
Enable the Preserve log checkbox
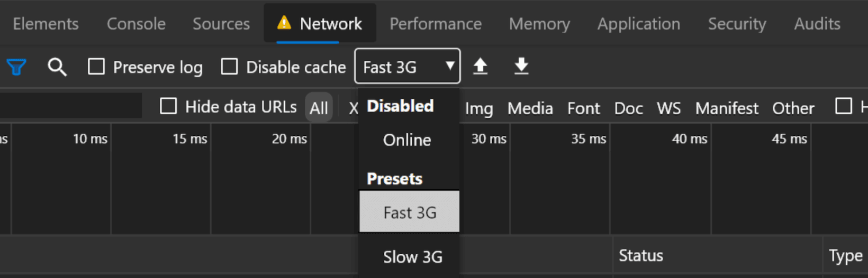click(96, 67)
